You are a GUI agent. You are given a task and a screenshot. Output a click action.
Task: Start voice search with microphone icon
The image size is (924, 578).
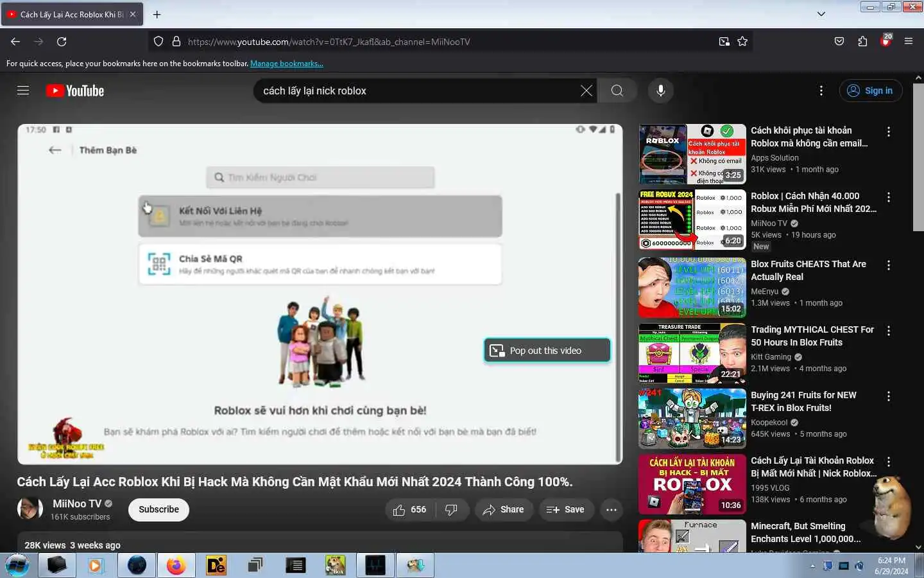[x=660, y=91]
